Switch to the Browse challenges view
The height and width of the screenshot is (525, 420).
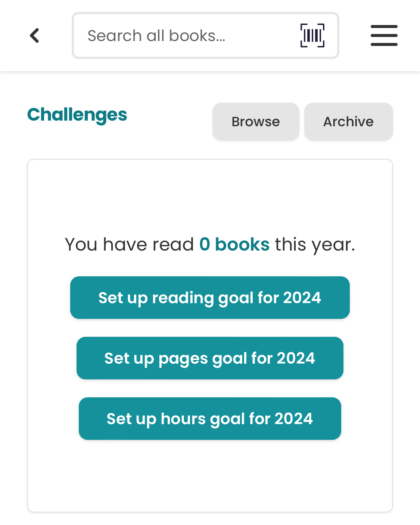256,121
